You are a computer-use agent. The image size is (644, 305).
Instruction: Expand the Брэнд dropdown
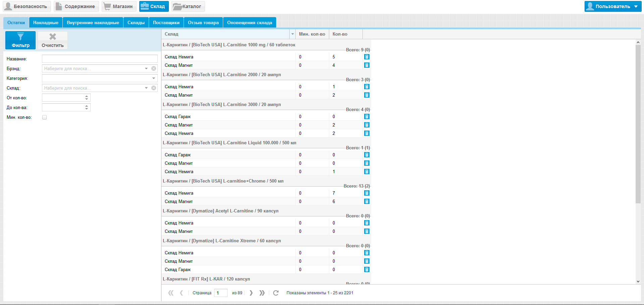(146, 68)
